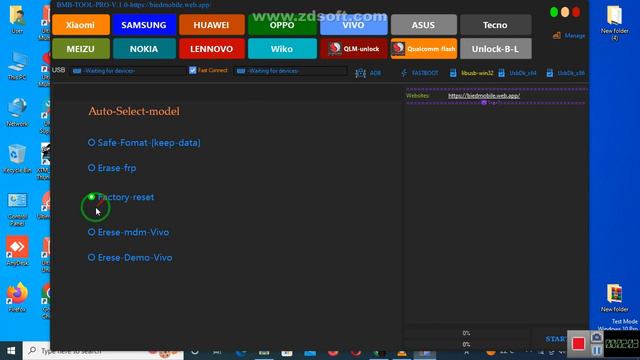Open the Network desktop icon

(17, 112)
